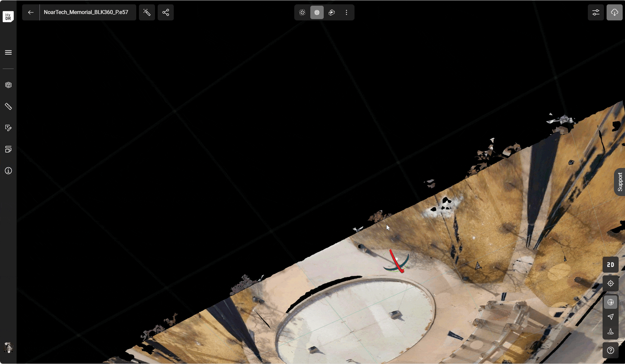This screenshot has width=625, height=364.
Task: Open the 3D models panel icon
Action: coord(8,85)
